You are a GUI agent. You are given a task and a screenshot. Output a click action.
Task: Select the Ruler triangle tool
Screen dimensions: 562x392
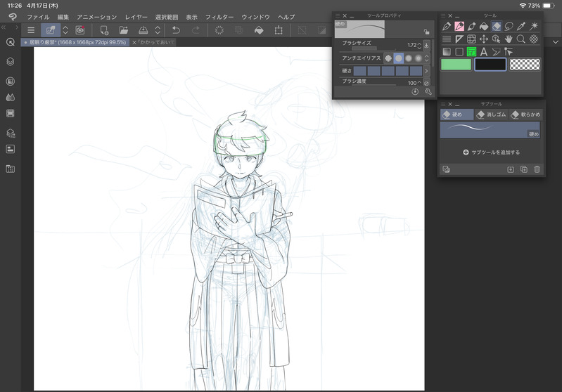pos(459,39)
